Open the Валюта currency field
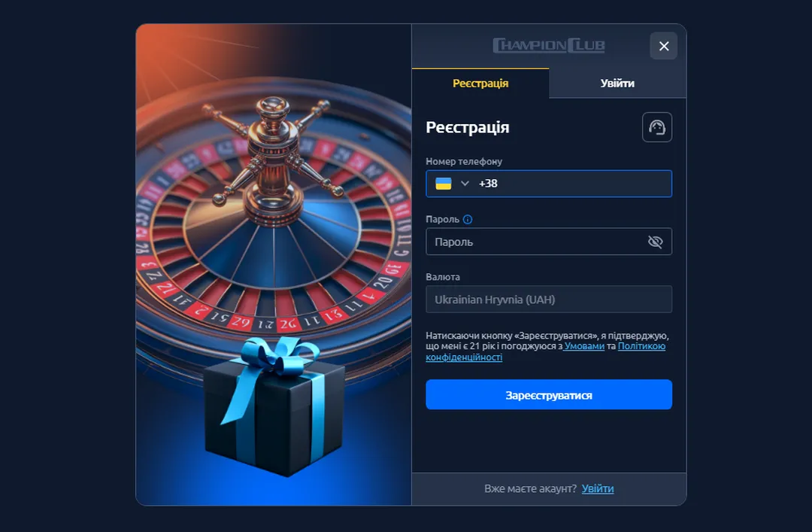812x532 pixels. (548, 299)
